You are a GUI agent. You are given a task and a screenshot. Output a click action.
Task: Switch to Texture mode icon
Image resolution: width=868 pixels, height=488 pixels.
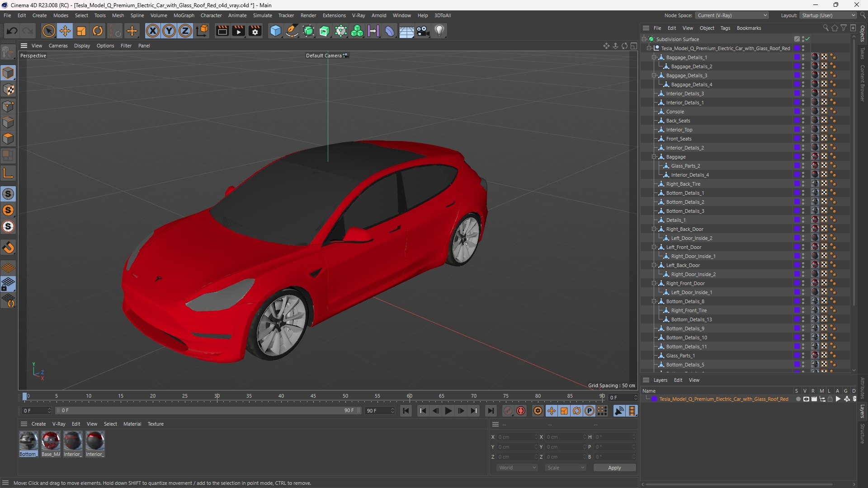pos(8,89)
